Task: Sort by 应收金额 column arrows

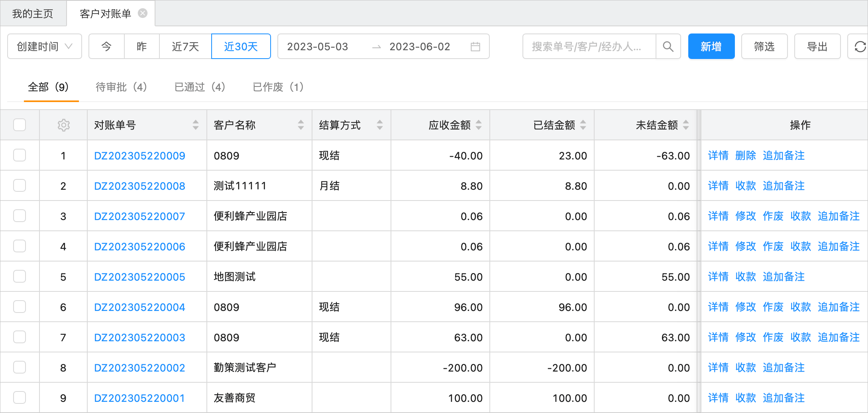Action: click(479, 125)
